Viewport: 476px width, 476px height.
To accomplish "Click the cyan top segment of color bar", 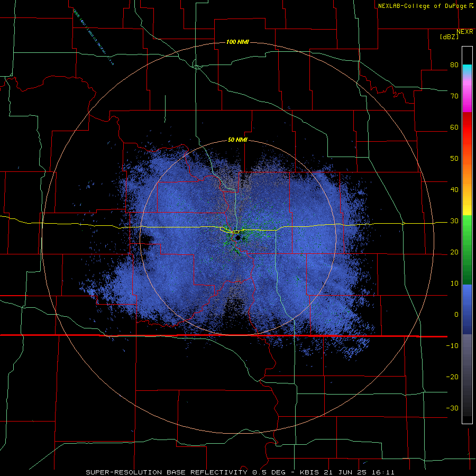I will 467,69.
